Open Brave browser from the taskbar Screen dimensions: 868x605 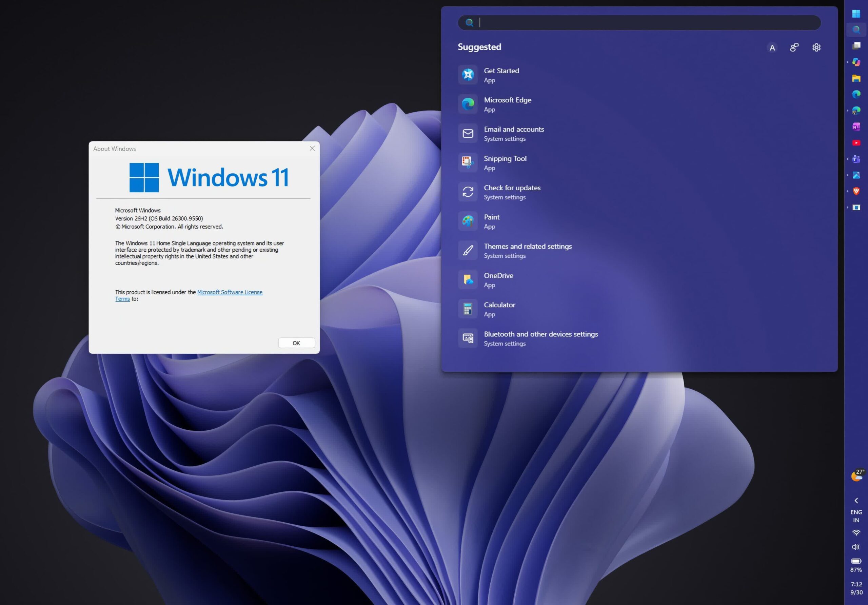(856, 191)
